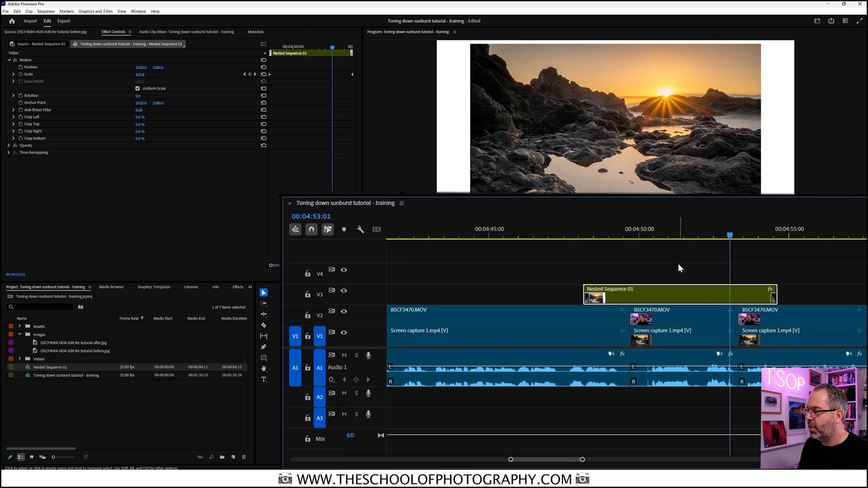Viewport: 868px width, 488px height.
Task: Enable Snap in the timeline toolbar
Action: tap(311, 229)
